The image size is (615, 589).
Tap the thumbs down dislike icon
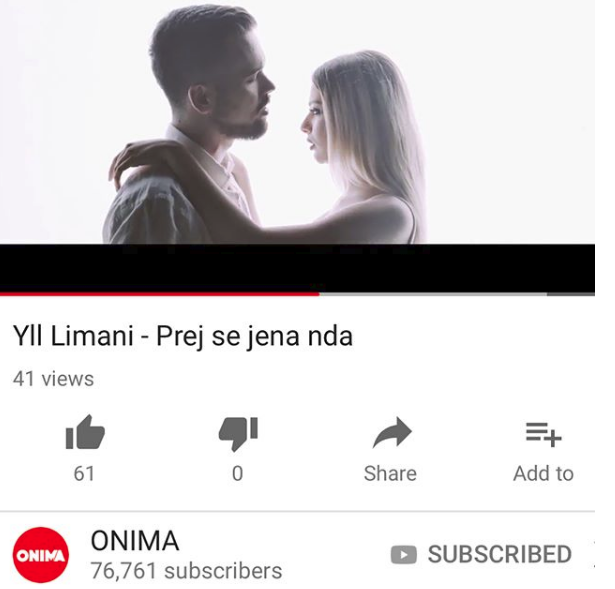tap(238, 434)
